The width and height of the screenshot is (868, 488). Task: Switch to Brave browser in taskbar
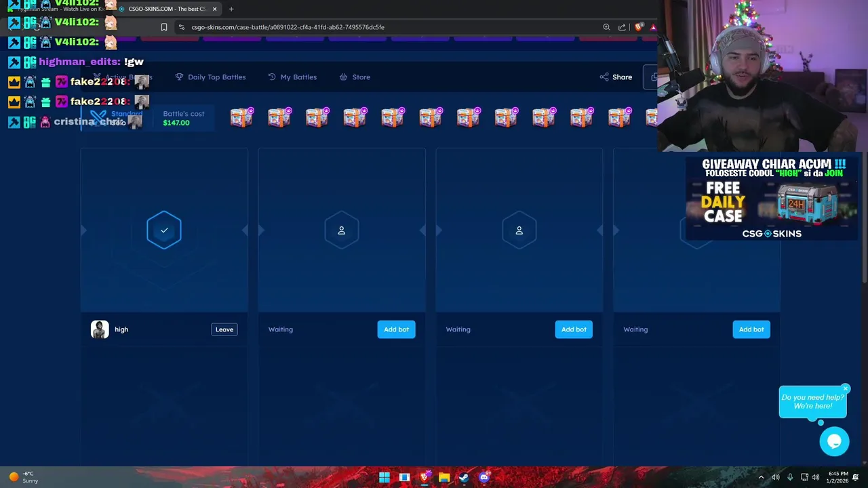click(425, 477)
